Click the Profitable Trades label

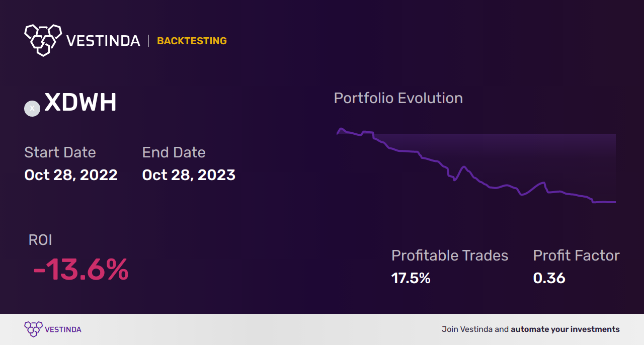(x=450, y=255)
